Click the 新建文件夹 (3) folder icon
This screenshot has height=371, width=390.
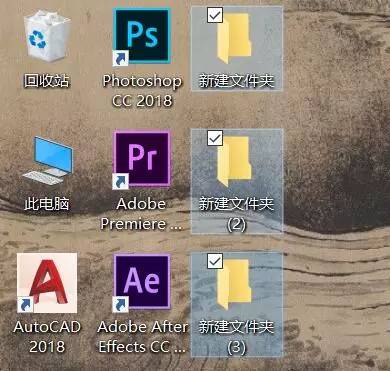[234, 284]
